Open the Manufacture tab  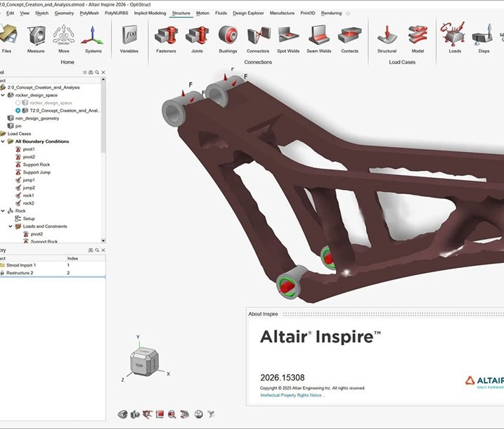tap(282, 13)
